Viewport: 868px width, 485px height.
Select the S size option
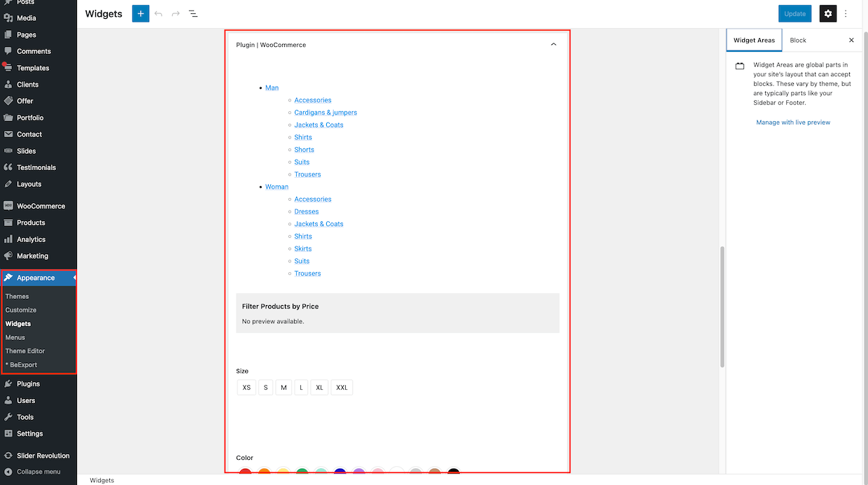pos(266,387)
